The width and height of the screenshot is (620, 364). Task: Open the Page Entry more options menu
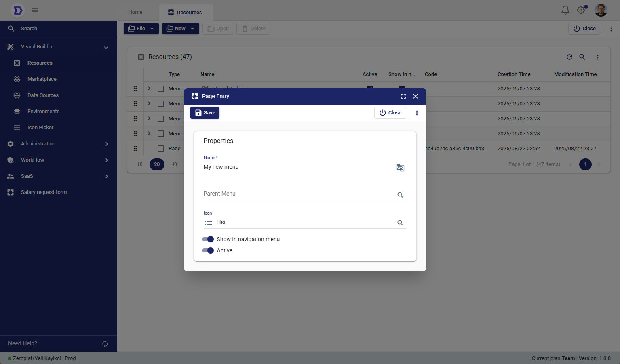tap(417, 113)
